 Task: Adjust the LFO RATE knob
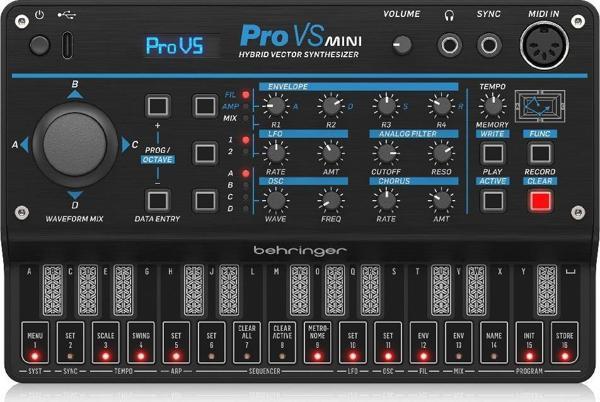[x=276, y=153]
